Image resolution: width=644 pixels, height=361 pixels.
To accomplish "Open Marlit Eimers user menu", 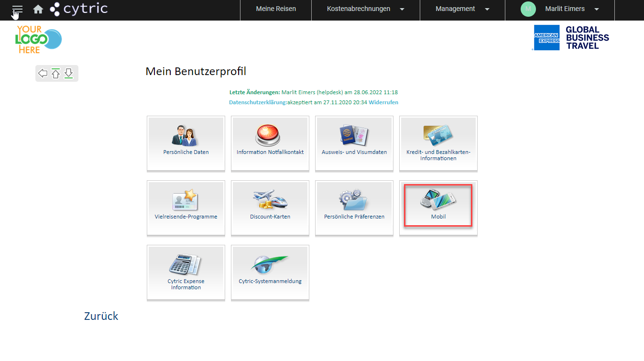I will 565,9.
